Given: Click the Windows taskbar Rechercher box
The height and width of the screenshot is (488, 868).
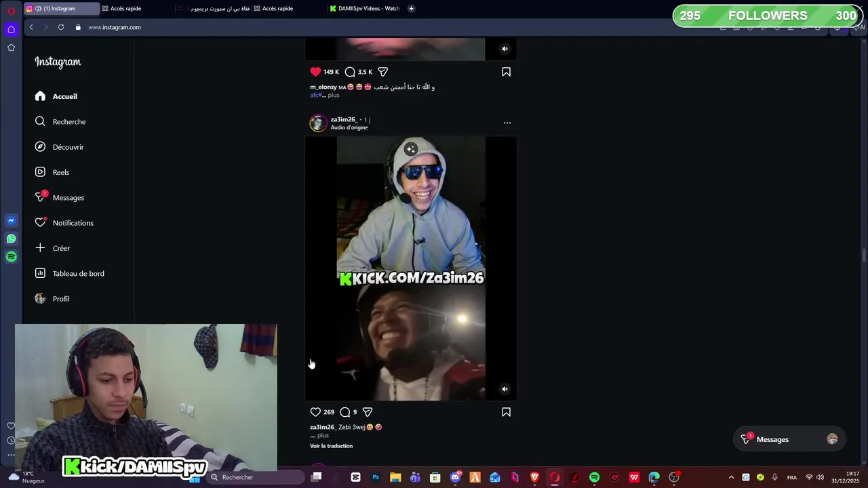Looking at the screenshot, I should pos(256,477).
